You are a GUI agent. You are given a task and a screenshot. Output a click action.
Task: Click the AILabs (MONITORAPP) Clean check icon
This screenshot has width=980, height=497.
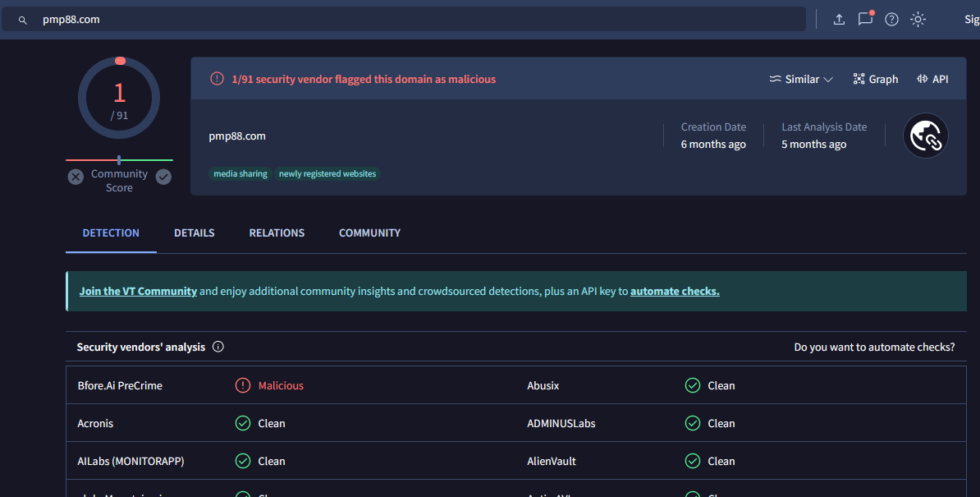243,461
